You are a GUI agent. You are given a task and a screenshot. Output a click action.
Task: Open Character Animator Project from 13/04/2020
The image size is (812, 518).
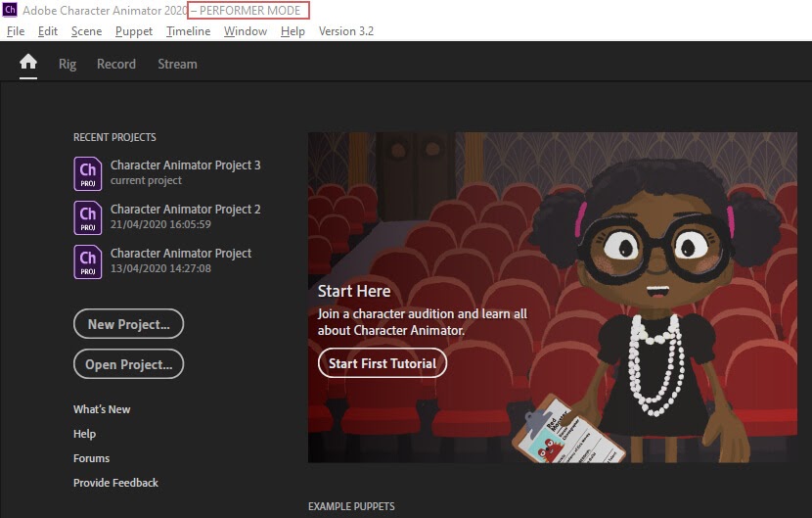[x=181, y=253]
